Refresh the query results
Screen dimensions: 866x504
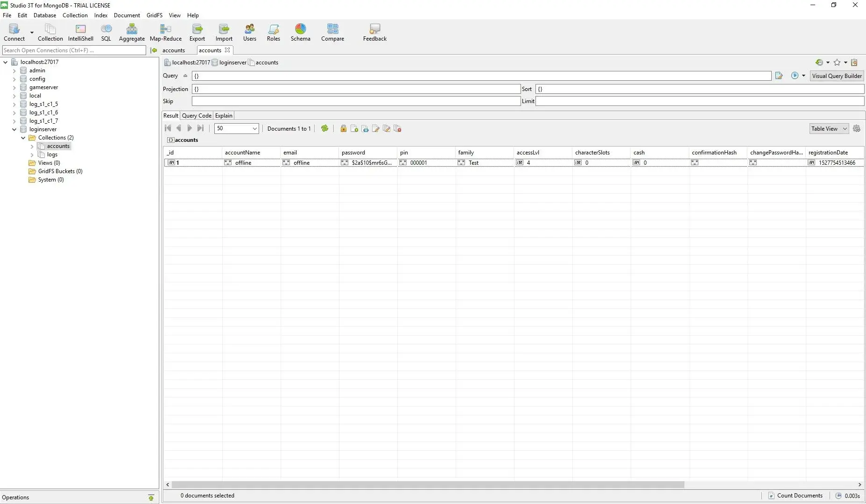(324, 128)
